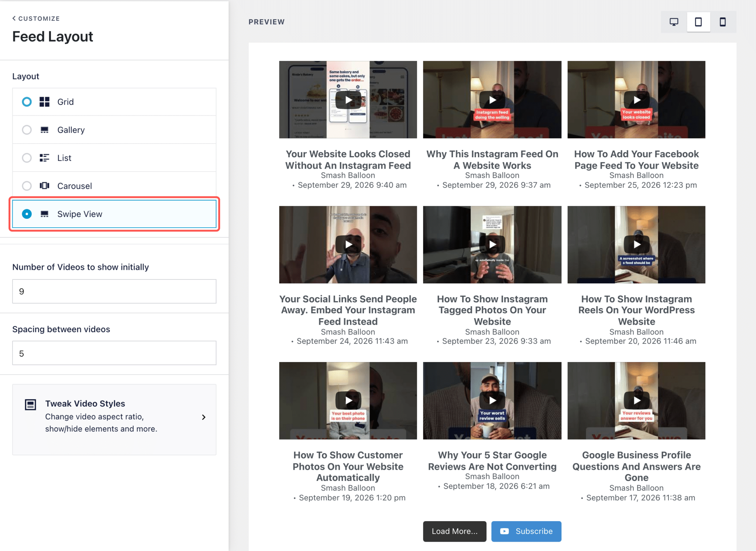Click 'September 23, 2026 9:33 am' date text
This screenshot has height=551, width=756.
click(496, 341)
